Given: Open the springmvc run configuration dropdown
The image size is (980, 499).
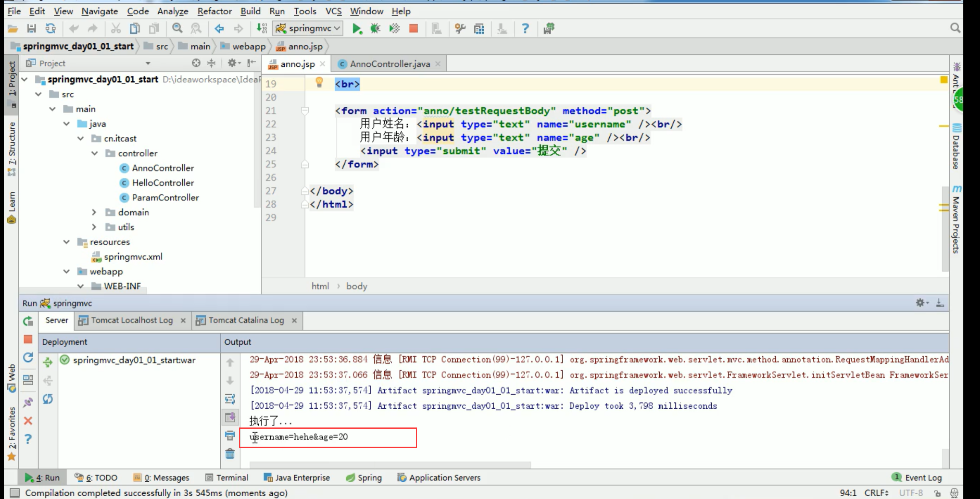Looking at the screenshot, I should pyautogui.click(x=308, y=28).
